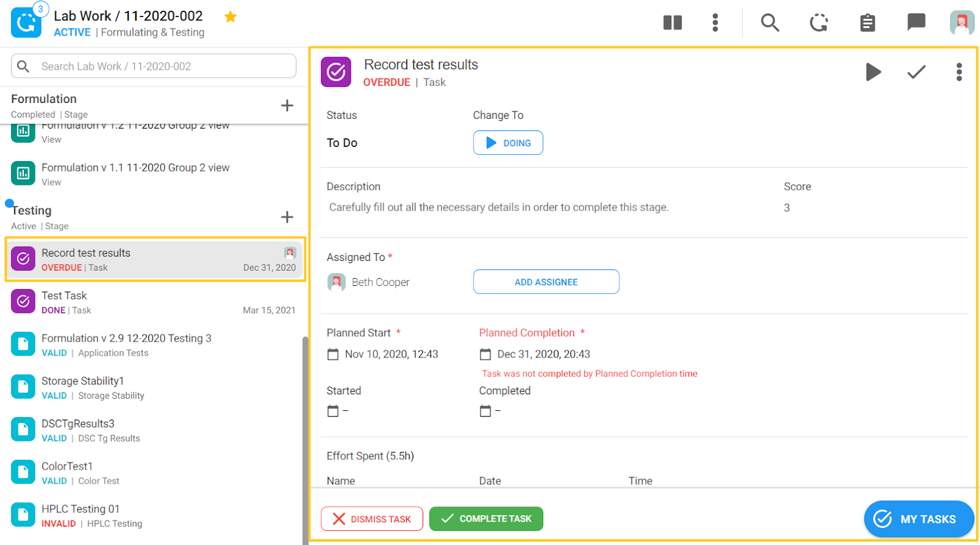Mark task complete with the checkmark icon

point(916,72)
